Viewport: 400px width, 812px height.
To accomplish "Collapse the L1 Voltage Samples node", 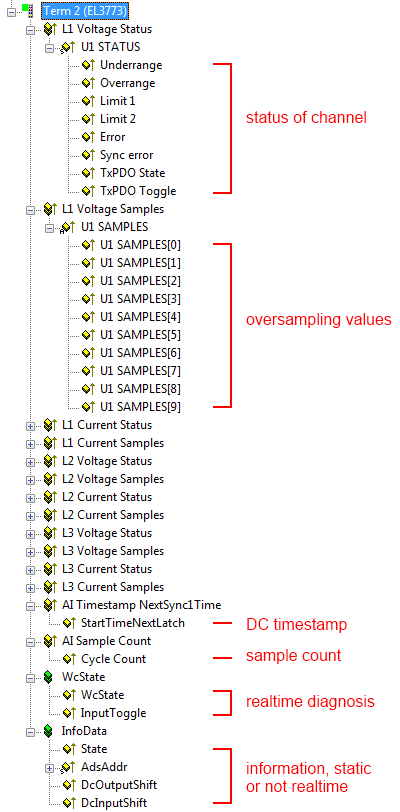I will [30, 210].
